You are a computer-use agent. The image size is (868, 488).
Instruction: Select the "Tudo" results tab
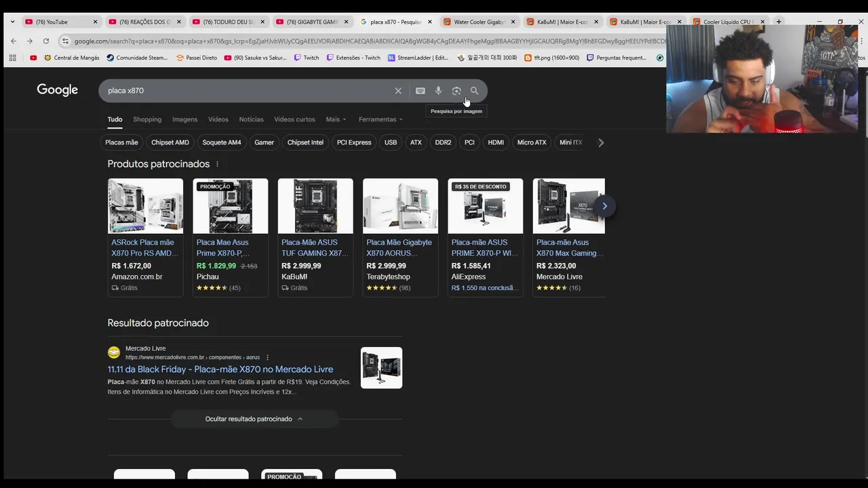115,119
